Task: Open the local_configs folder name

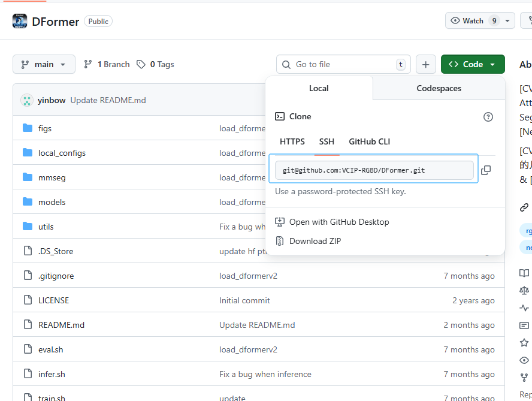Action: pos(62,153)
